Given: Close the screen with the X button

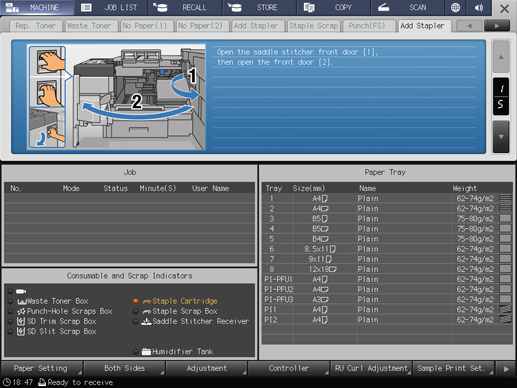Looking at the screenshot, I should pyautogui.click(x=504, y=8).
